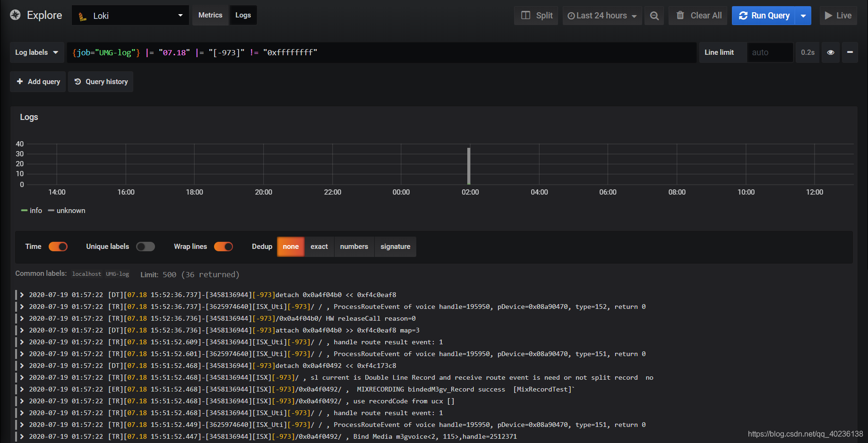The height and width of the screenshot is (443, 868).
Task: Expand log row detach 0x0a4f0492 << 0xf4c173c8
Action: click(22, 366)
